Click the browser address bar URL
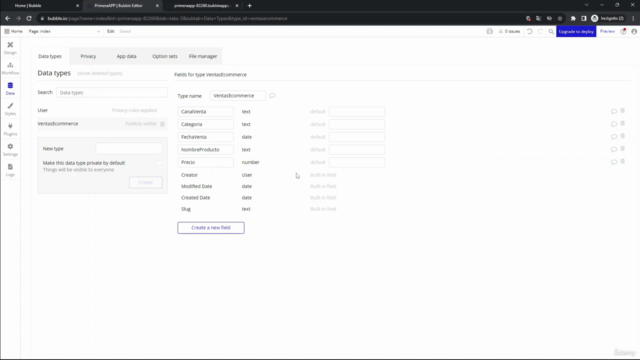The image size is (640, 360). (167, 18)
